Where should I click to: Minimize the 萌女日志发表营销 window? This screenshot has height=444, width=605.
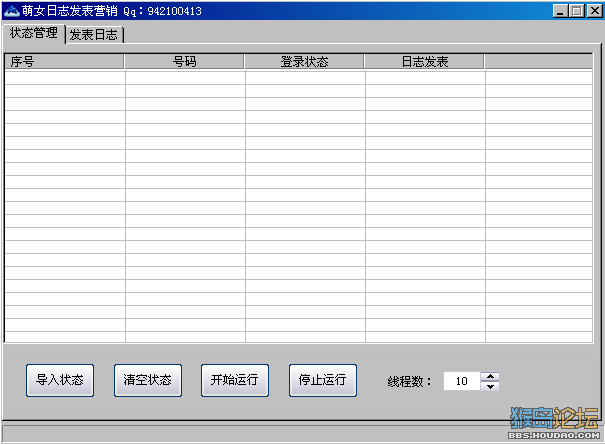tap(560, 11)
